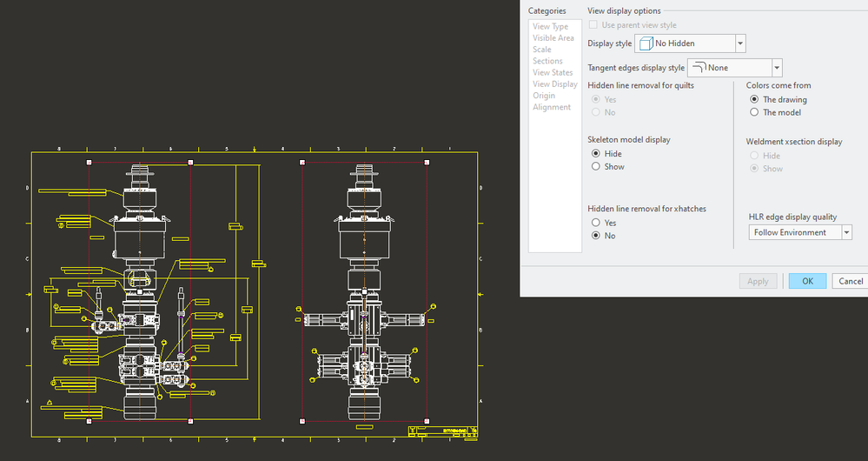Click the No Hidden cube icon
The image size is (868, 461).
[x=646, y=43]
